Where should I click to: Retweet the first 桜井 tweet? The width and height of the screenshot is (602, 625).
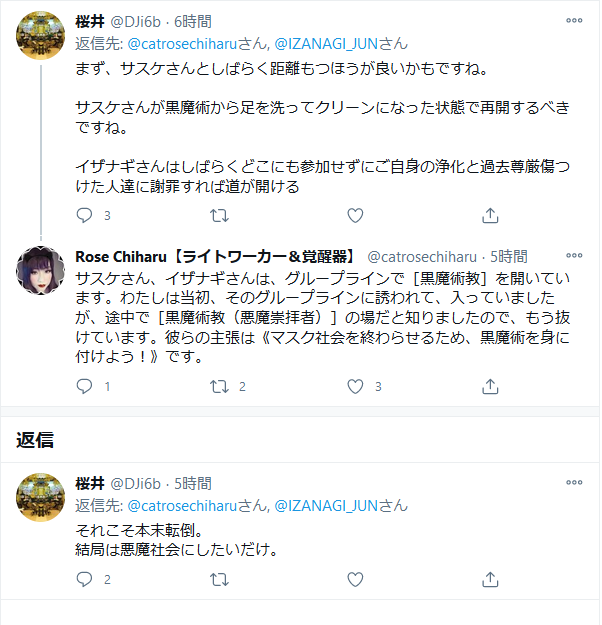[220, 215]
